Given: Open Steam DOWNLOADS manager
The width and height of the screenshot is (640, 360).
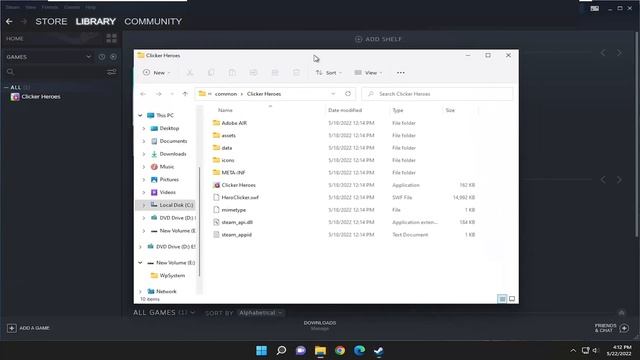Looking at the screenshot, I should click(320, 325).
